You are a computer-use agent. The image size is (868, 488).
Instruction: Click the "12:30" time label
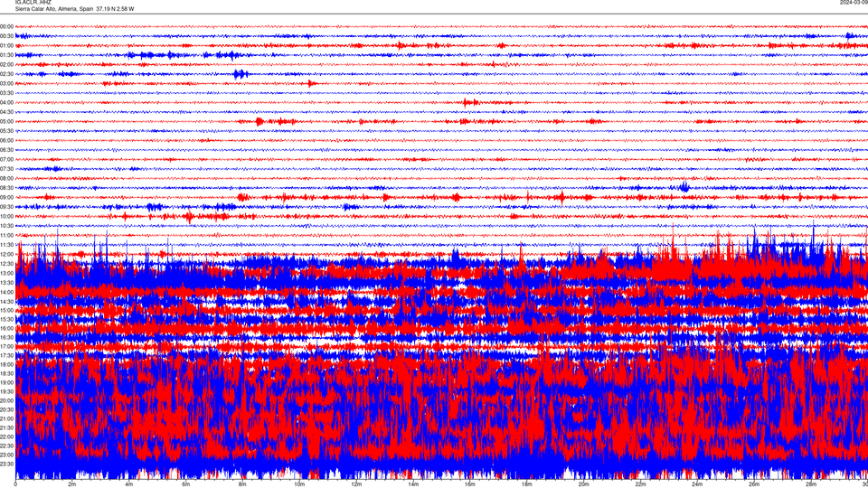point(6,263)
